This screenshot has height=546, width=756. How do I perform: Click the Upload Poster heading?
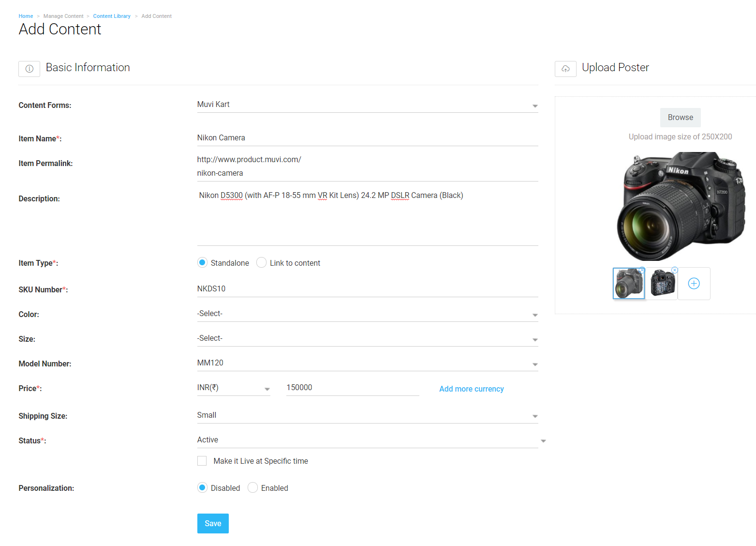(x=615, y=67)
